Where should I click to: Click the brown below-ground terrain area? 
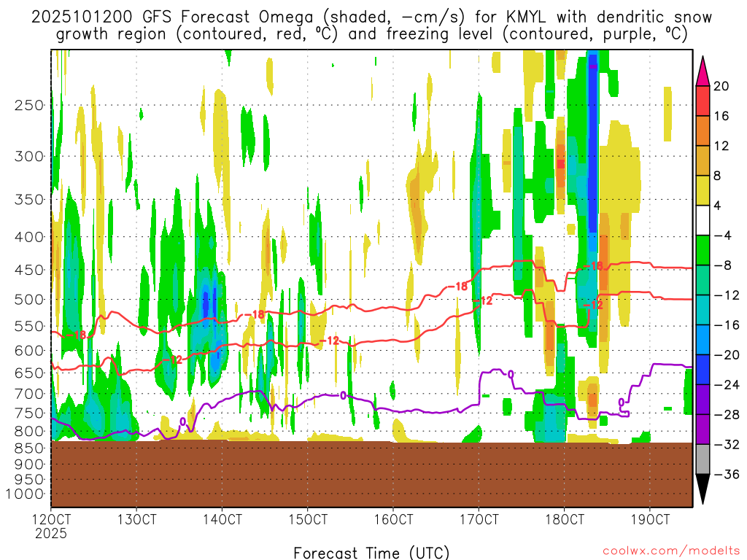point(371,474)
